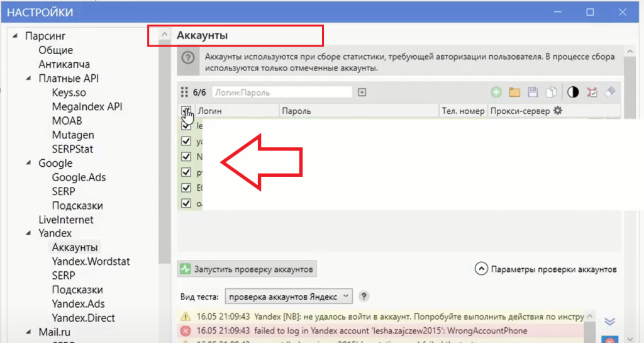The height and width of the screenshot is (343, 644).
Task: Open Google.Ads settings
Action: tap(79, 177)
